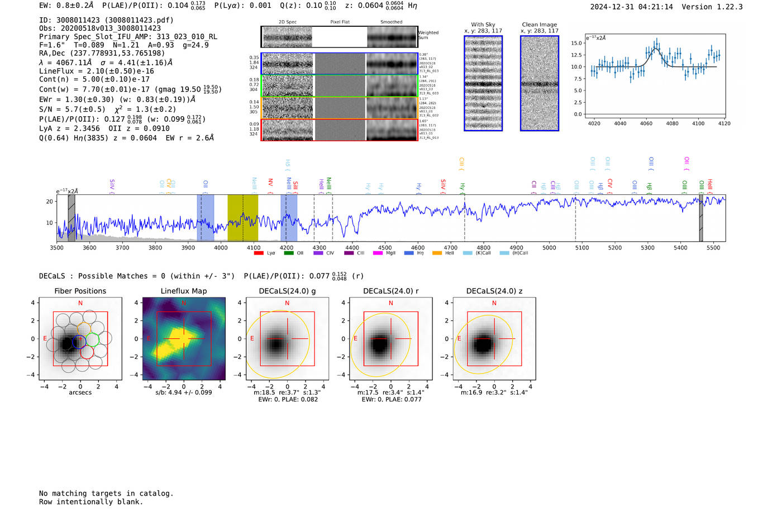Image resolution: width=782 pixels, height=532 pixels.
Task: Click the EWr: 0, PLAE: 0.082 caption
Action: (288, 399)
